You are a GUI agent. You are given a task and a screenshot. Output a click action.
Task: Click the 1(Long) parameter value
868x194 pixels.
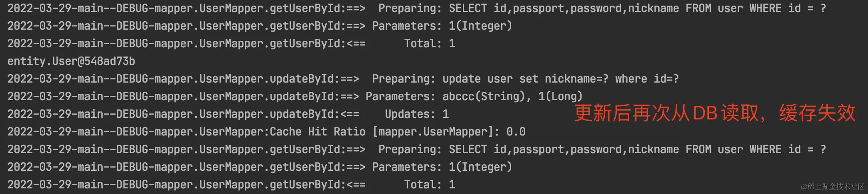[x=560, y=97]
